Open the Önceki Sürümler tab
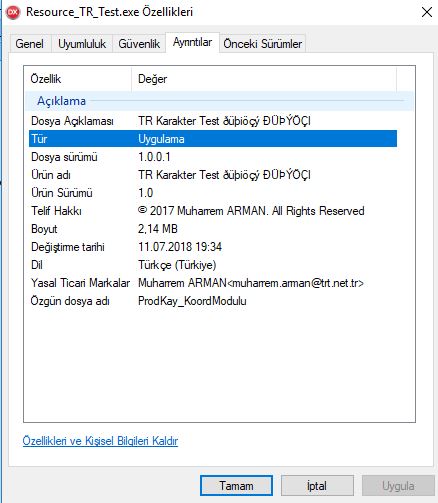Viewport: 438px width, 503px height. (263, 44)
